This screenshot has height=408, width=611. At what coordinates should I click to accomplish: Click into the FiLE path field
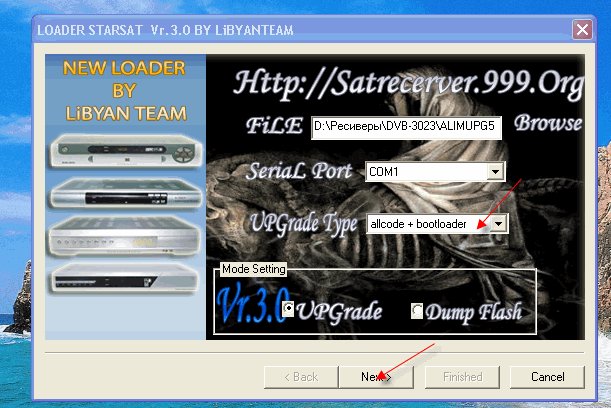pos(406,127)
